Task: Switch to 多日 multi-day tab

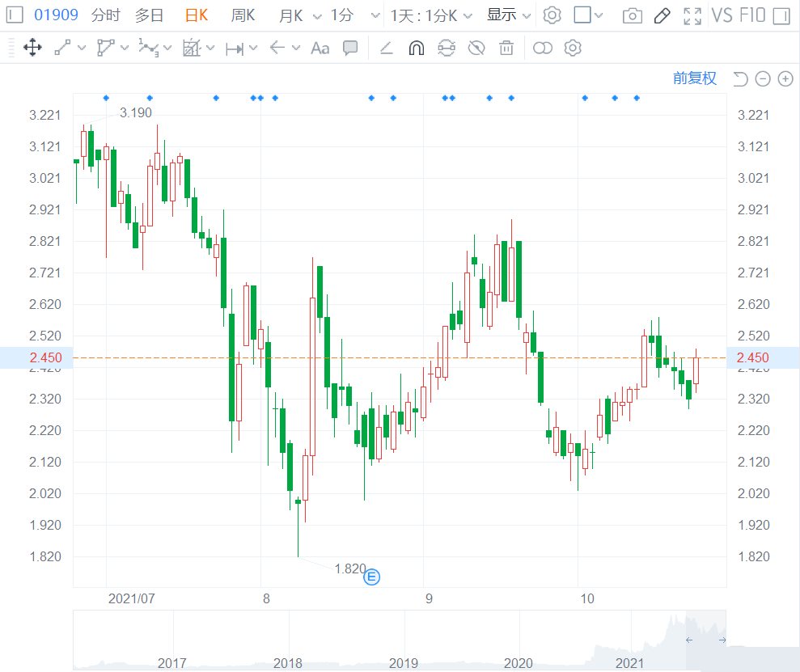Action: [x=149, y=15]
